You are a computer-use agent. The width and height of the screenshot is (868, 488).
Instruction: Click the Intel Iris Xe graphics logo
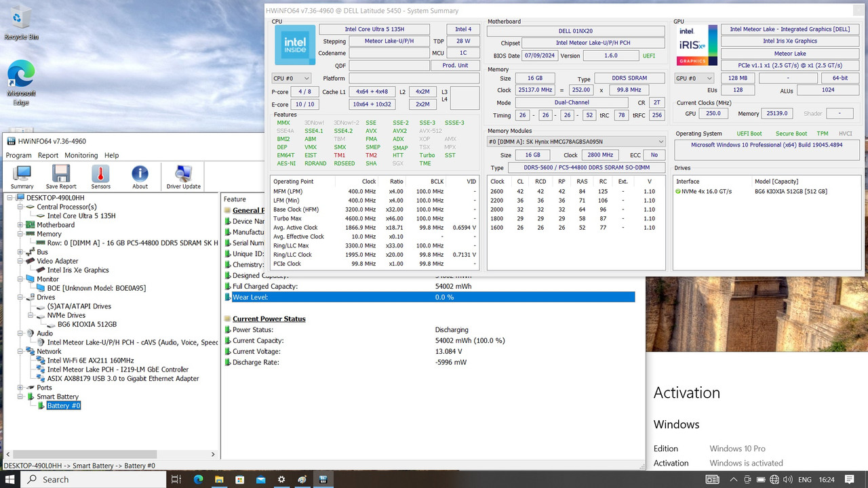tap(696, 45)
